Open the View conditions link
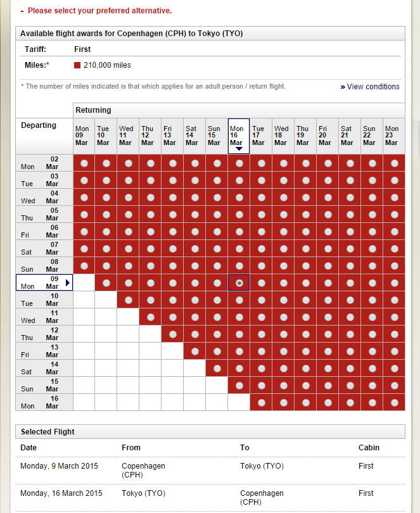The width and height of the screenshot is (420, 513). (x=373, y=87)
